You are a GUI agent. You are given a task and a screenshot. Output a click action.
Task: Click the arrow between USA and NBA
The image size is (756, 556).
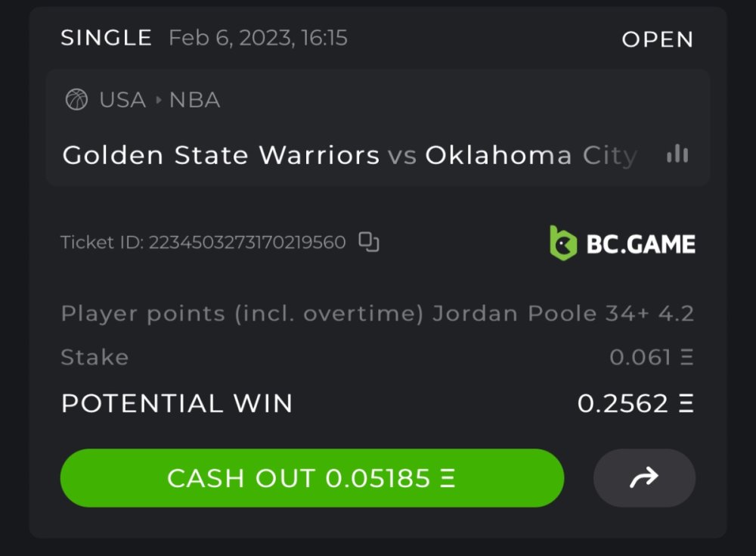(158, 100)
